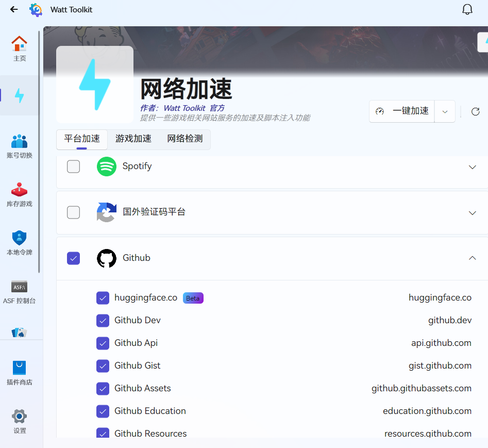Open the notification bell
This screenshot has width=488, height=448.
point(467,9)
